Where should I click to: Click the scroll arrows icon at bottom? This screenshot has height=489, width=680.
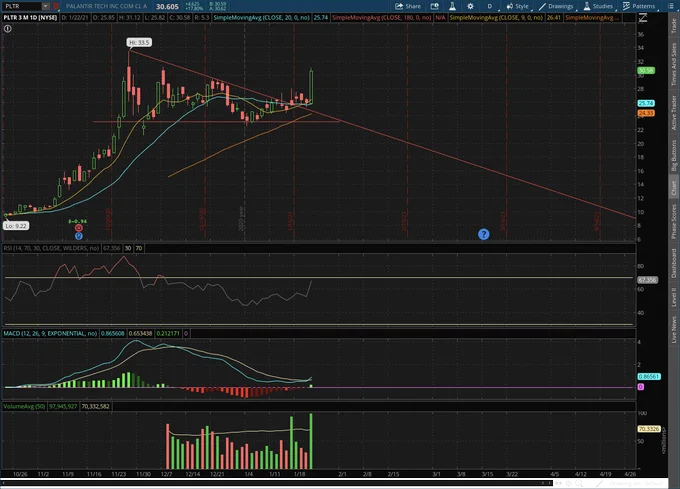(x=558, y=483)
